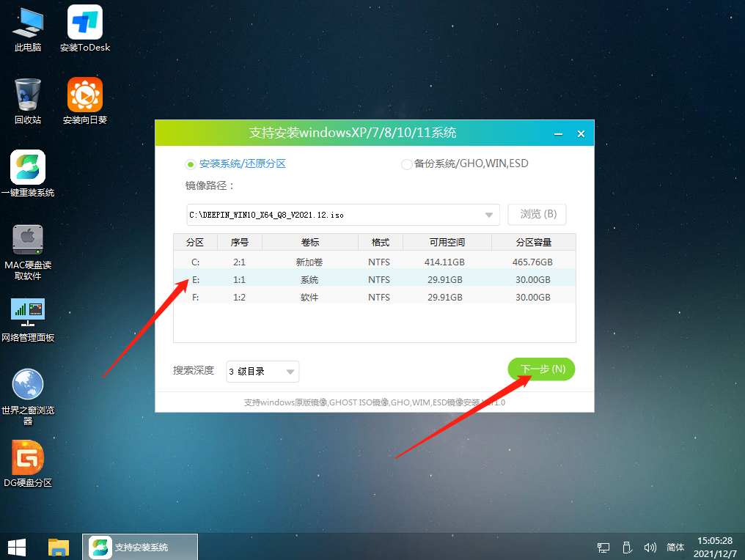Open DG硬盘分区 partition tool

[27, 458]
